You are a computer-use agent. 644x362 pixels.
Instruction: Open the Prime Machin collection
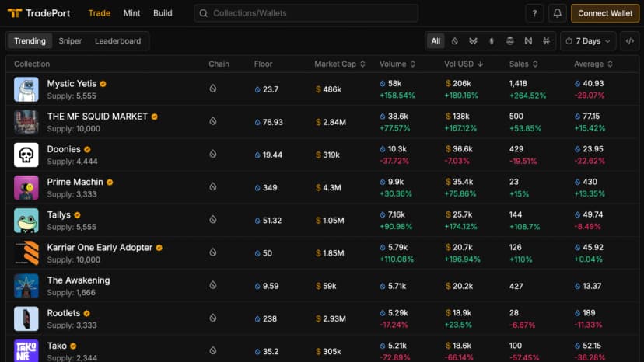[x=75, y=183]
